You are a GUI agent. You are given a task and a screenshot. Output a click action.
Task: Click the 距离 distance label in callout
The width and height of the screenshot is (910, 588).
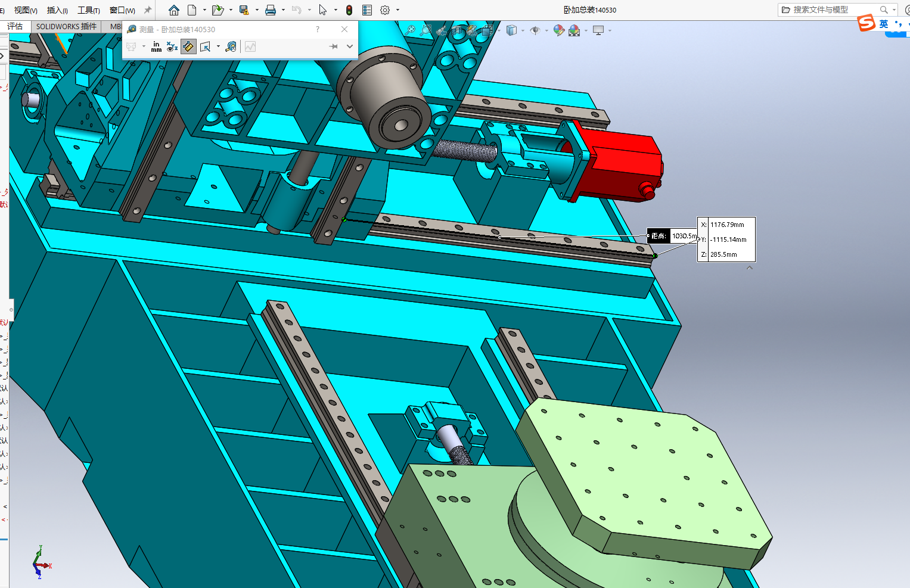[x=659, y=236]
